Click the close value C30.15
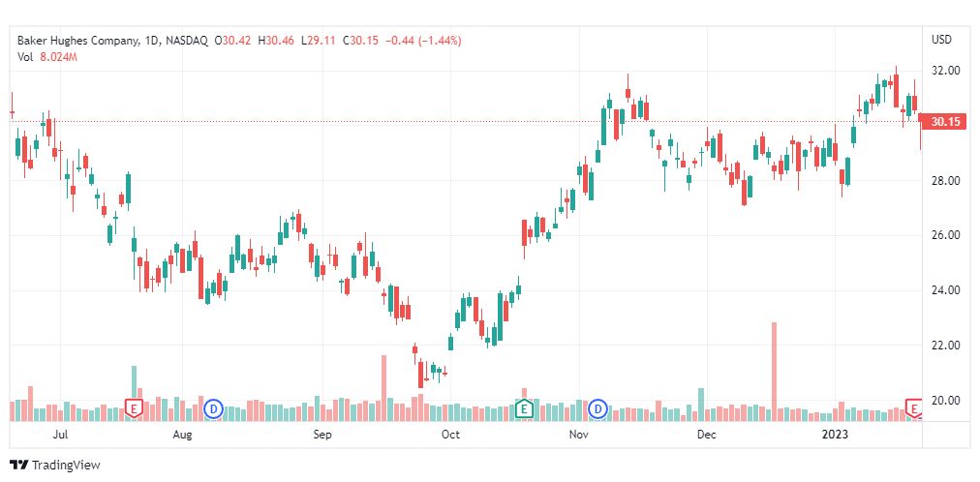Viewport: 980px width, 482px height. pyautogui.click(x=360, y=41)
